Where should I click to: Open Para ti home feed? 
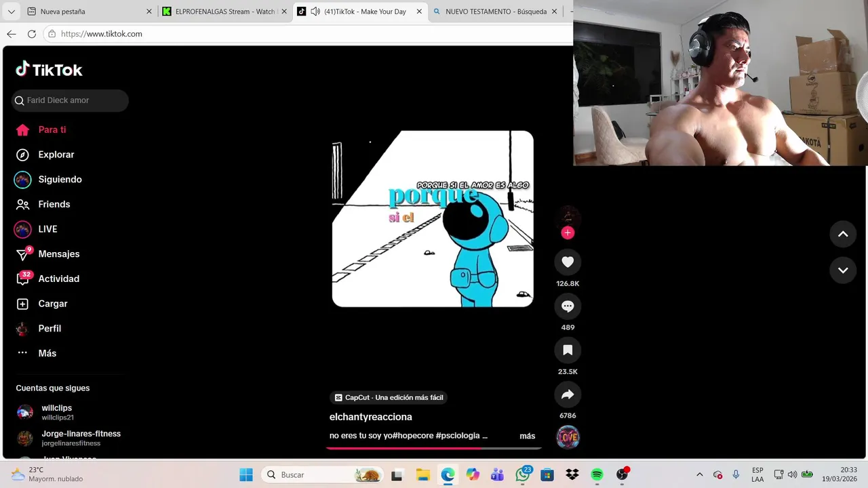click(41, 129)
